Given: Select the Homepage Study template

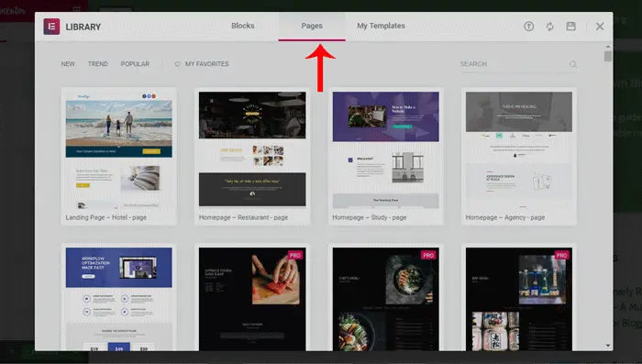Looking at the screenshot, I should tap(386, 156).
